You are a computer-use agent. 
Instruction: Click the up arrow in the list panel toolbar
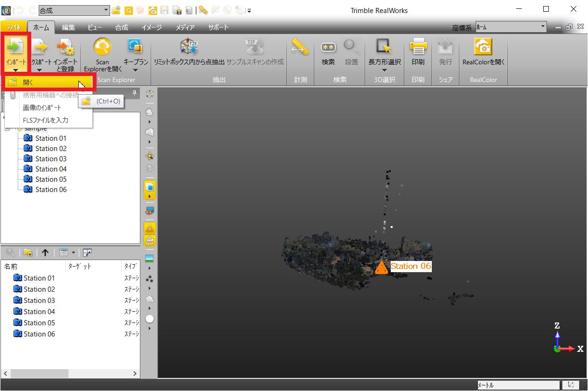pos(45,253)
